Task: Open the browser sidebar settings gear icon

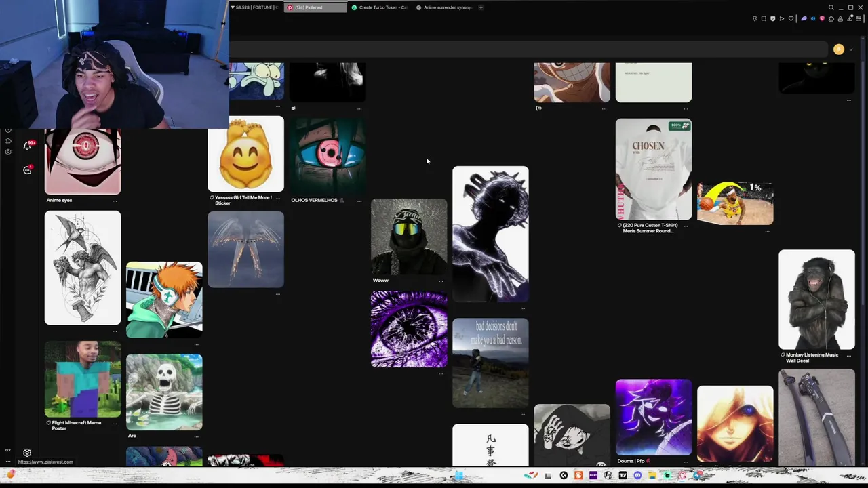Action: pos(8,152)
